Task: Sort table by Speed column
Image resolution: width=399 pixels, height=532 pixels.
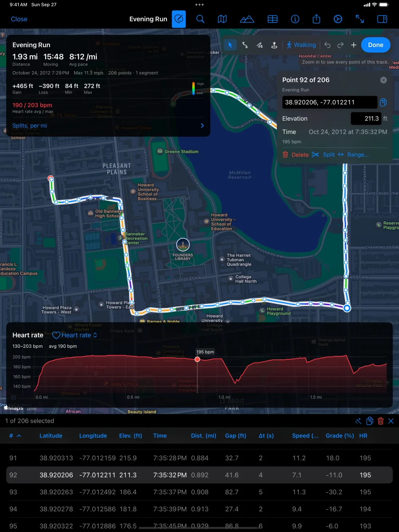Action: click(305, 436)
